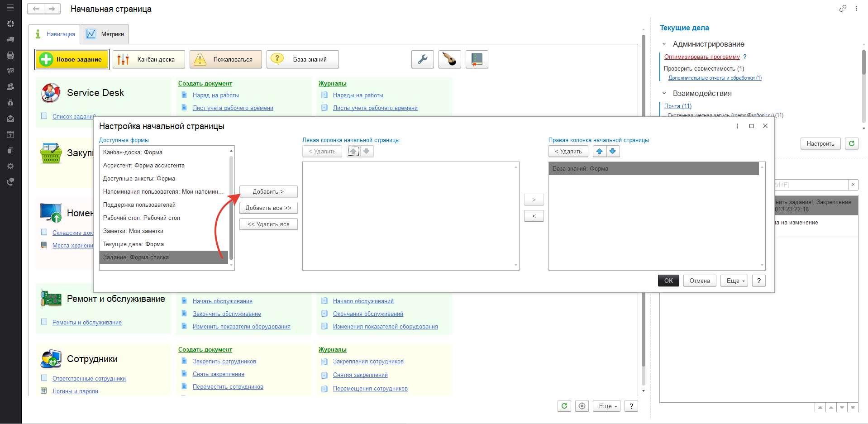Viewport: 868px width, 424px height.
Task: Open the book icon toolbar button
Action: (x=477, y=59)
